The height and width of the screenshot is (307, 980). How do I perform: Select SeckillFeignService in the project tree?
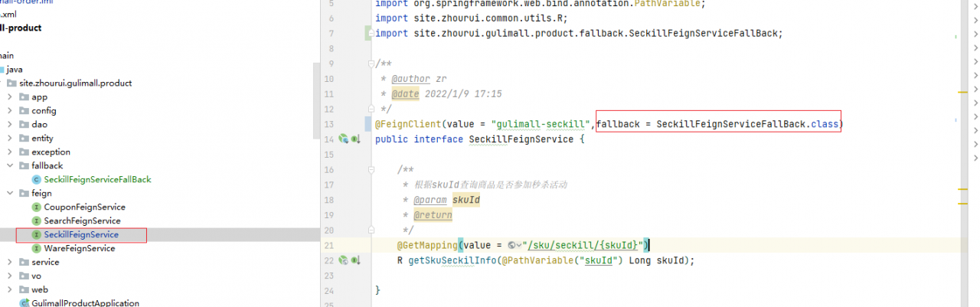[x=80, y=234]
